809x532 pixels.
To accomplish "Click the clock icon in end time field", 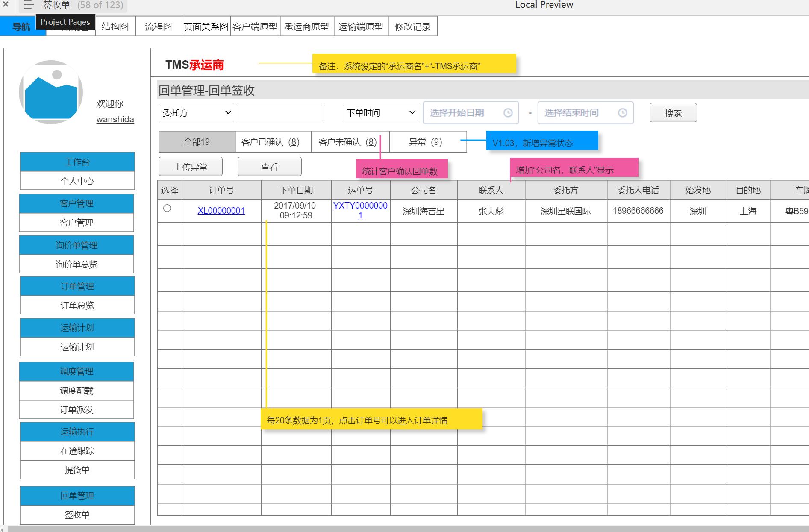I will pos(623,113).
